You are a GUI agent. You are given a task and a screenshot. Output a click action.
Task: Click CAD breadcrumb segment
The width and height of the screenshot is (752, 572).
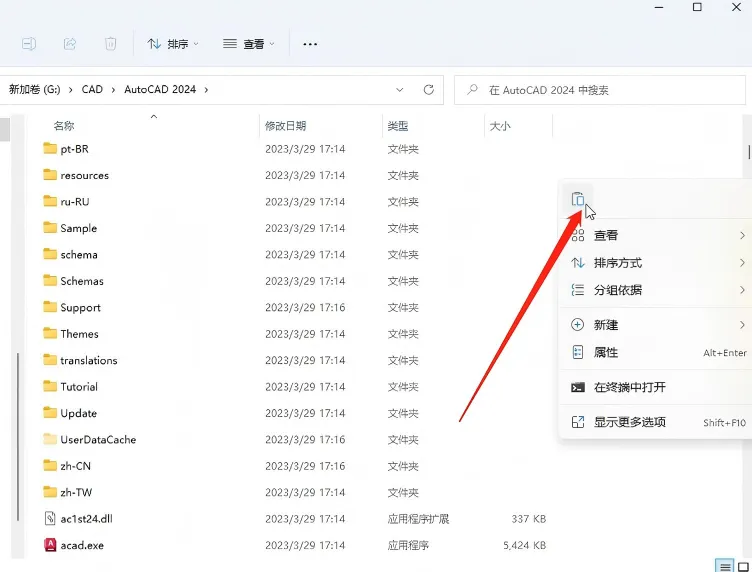click(92, 90)
